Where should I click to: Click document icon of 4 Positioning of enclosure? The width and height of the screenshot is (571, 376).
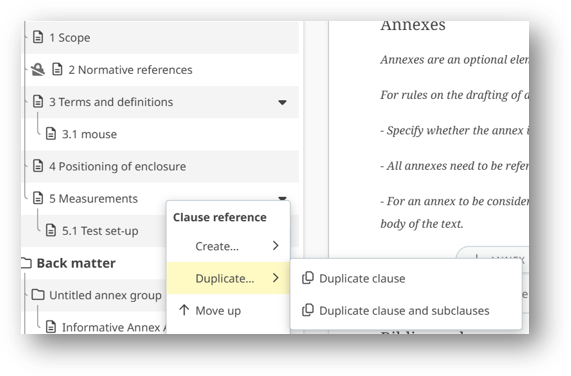click(x=38, y=166)
